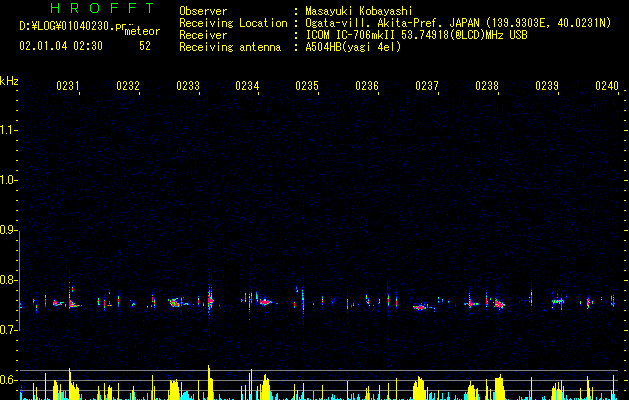Click the date stamp 02.01.04 02:30

coord(61,46)
